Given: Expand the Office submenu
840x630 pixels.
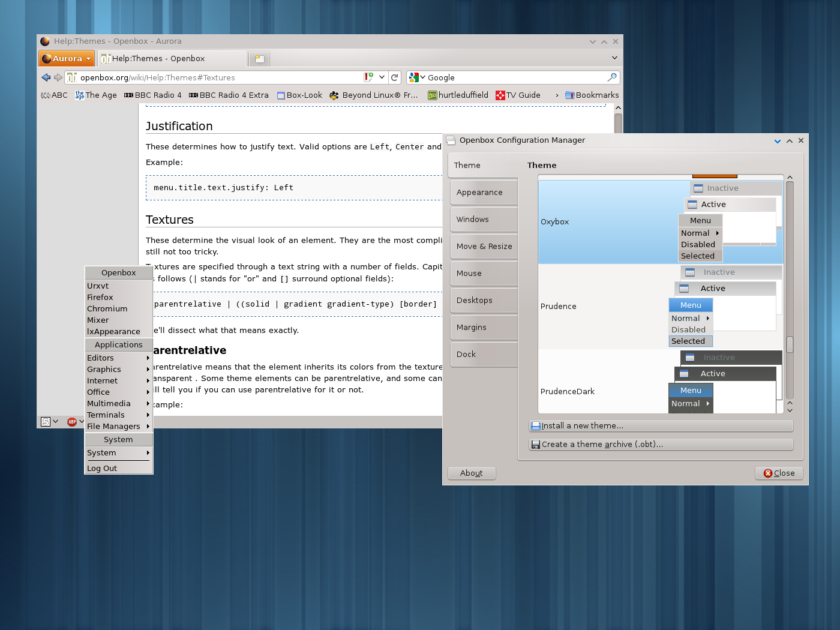Looking at the screenshot, I should click(x=119, y=392).
